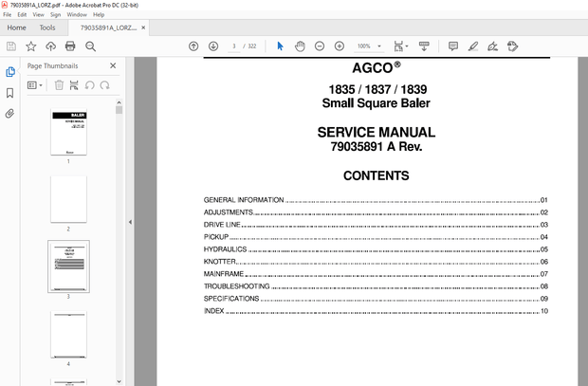This screenshot has height=386, width=588.
Task: Bookmark file with the star icon
Action: tap(31, 46)
